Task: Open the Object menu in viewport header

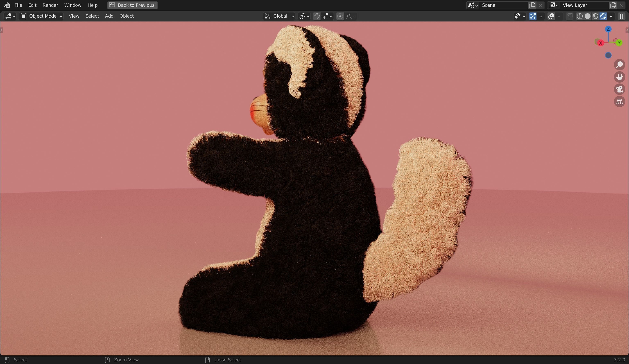Action: point(126,16)
